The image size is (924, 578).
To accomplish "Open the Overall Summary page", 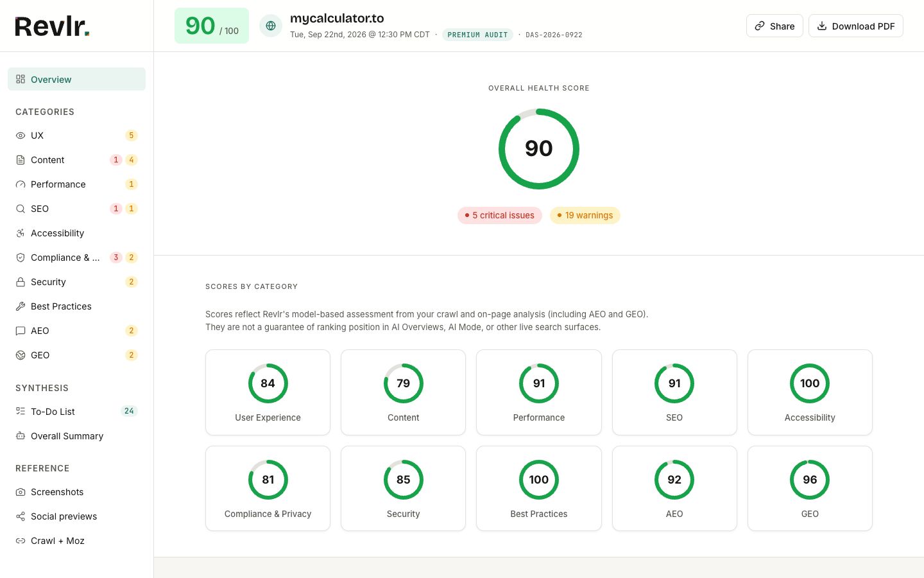I will [x=76, y=436].
